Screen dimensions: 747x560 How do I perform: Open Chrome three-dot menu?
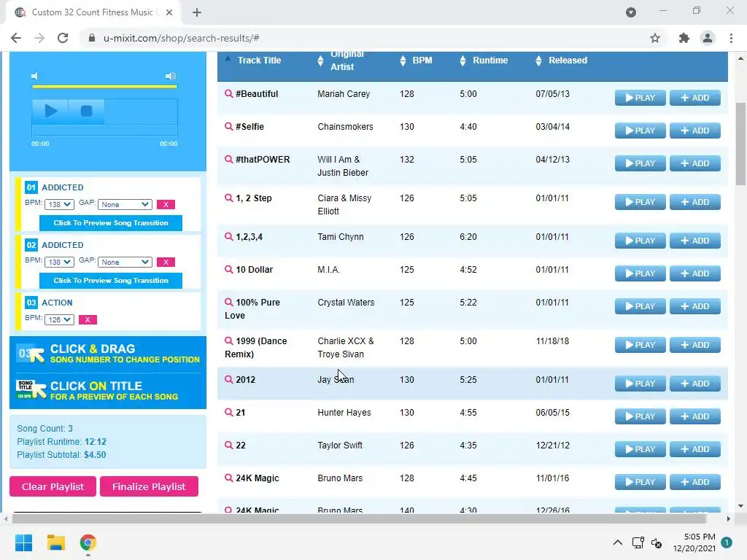(731, 38)
